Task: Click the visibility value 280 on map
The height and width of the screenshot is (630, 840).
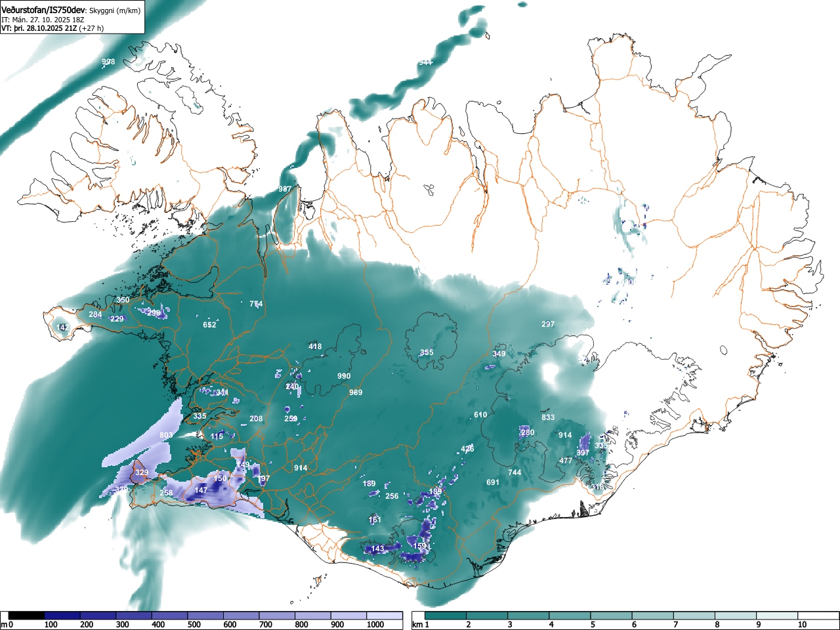Action: click(x=528, y=432)
